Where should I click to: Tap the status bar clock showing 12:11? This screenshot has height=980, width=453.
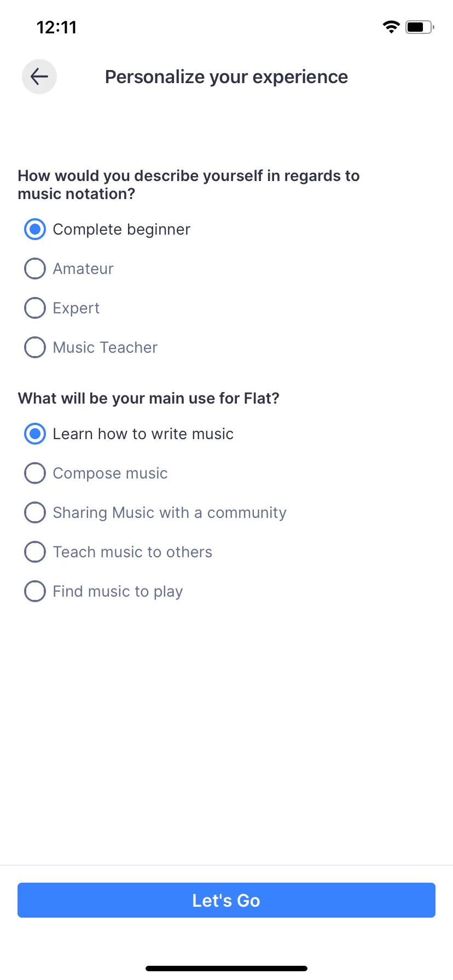point(57,27)
